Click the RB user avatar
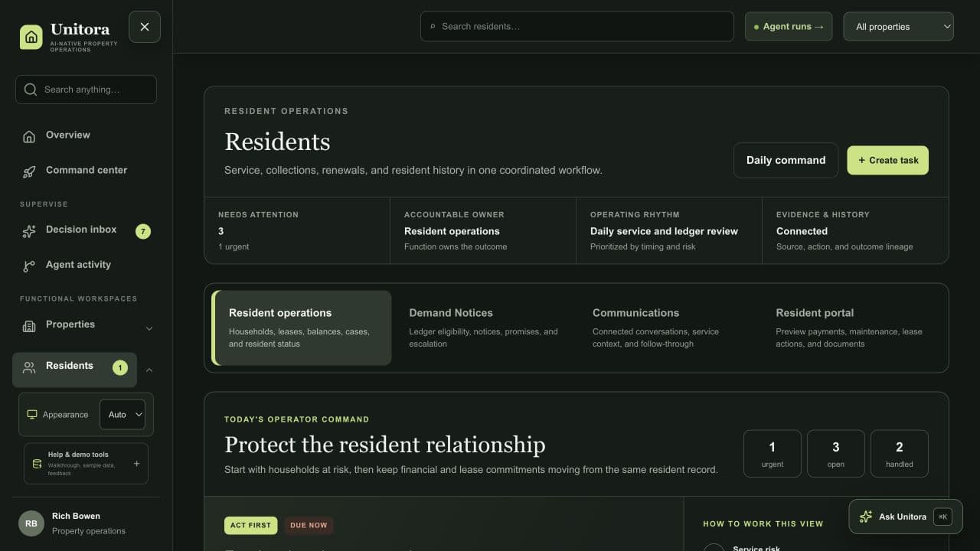Screen dimensions: 980x551 31,523
